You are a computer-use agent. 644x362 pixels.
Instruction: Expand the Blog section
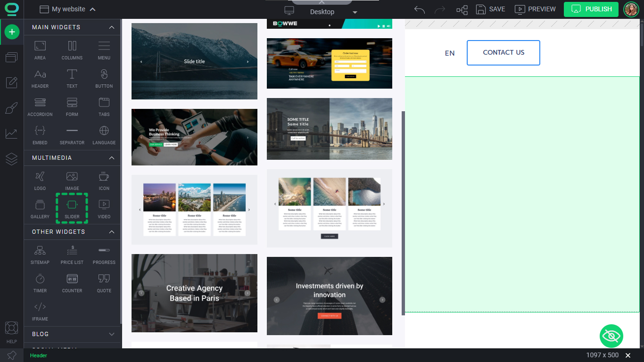112,334
